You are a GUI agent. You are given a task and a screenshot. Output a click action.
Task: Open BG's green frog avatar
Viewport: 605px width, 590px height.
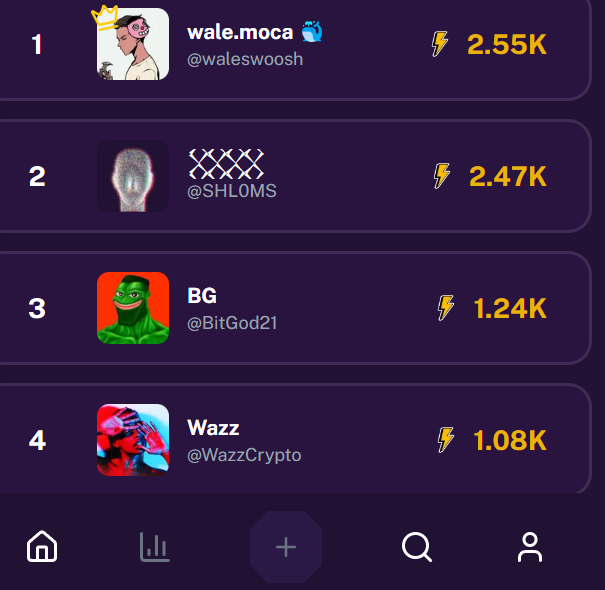133,308
